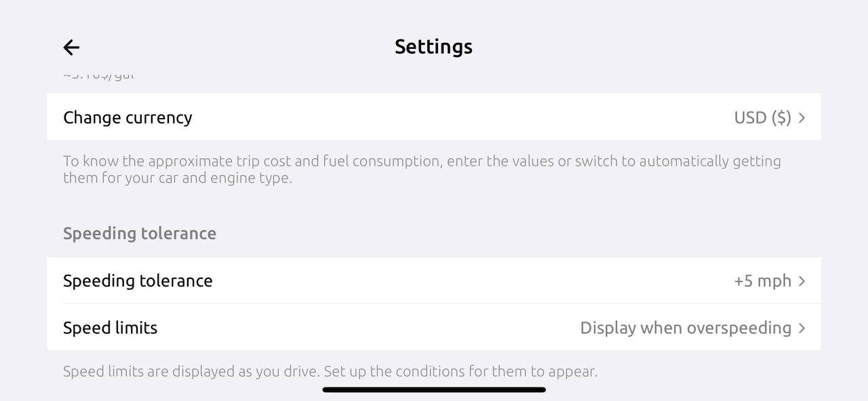This screenshot has width=868, height=401.
Task: Tap "Set up the conditions" hint sentence
Action: pyautogui.click(x=460, y=372)
